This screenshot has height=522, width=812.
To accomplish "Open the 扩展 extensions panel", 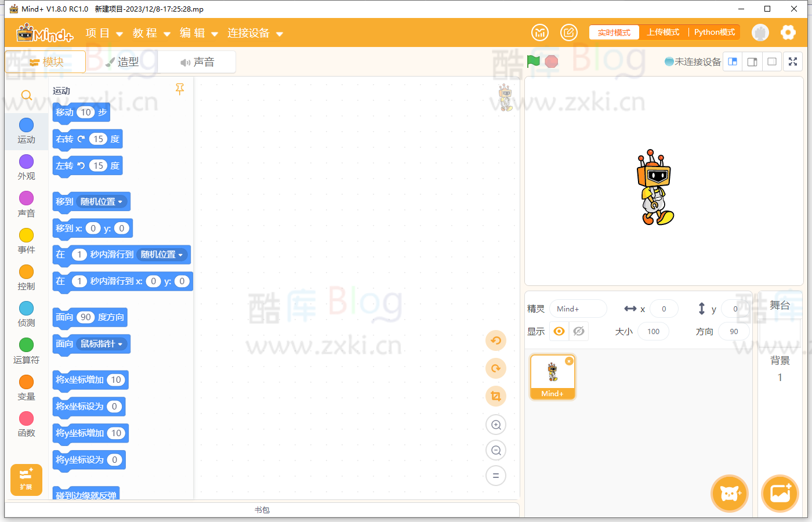I will [26, 480].
